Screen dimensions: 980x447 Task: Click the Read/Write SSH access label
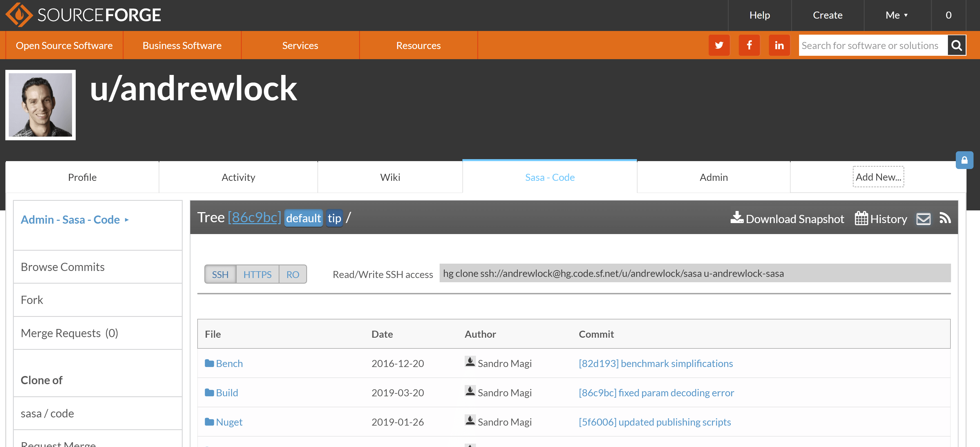pyautogui.click(x=383, y=275)
